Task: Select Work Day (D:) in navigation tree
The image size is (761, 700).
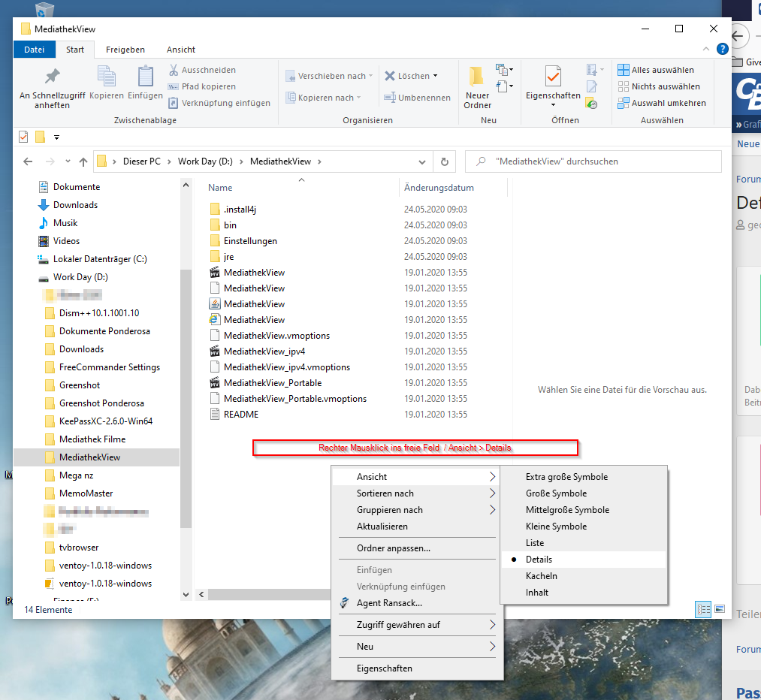Action: click(80, 277)
